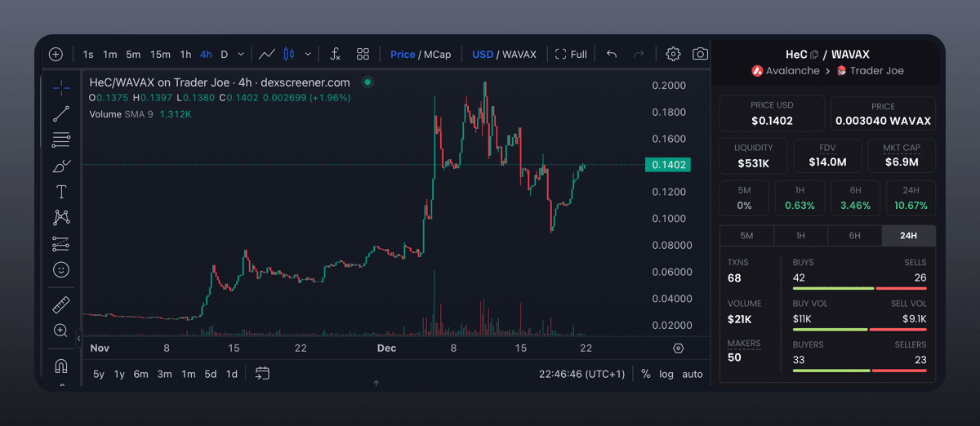Screen dimensions: 980x426
Task: Select the crosshair cursor tool
Action: [61, 88]
